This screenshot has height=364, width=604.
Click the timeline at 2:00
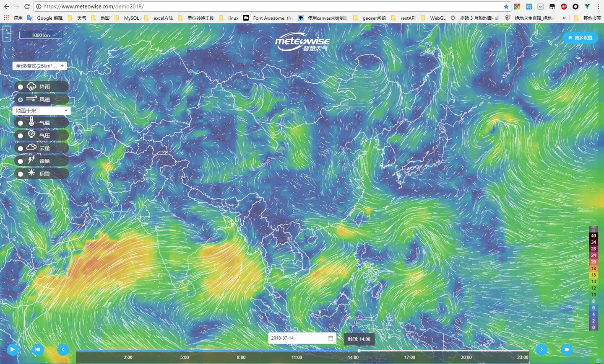coord(128,357)
